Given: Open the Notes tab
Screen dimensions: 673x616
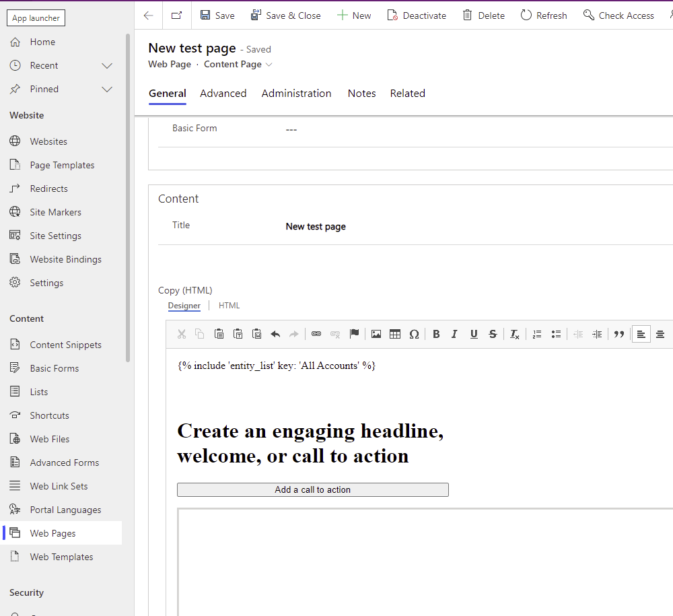Looking at the screenshot, I should pos(362,94).
